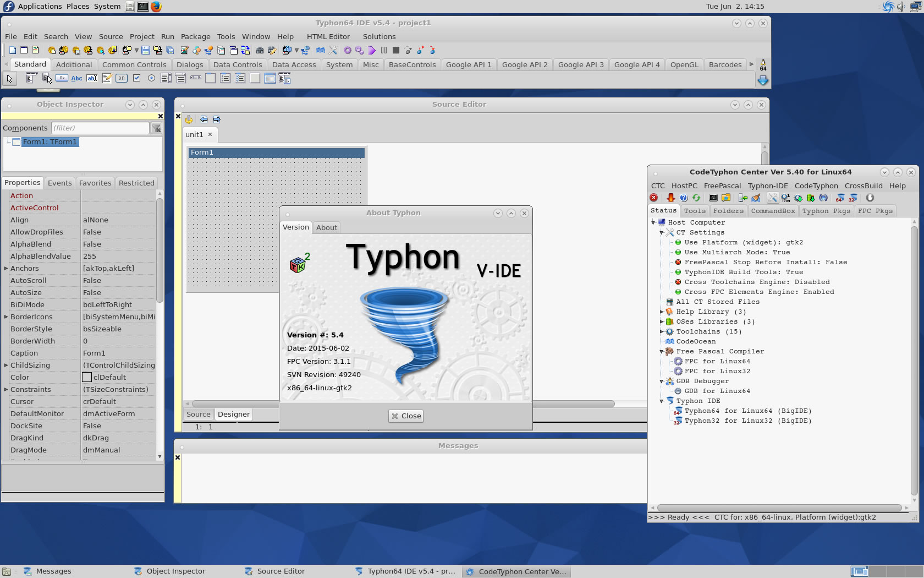Select the TMemo component in the palette
The image size is (924, 578).
click(107, 78)
